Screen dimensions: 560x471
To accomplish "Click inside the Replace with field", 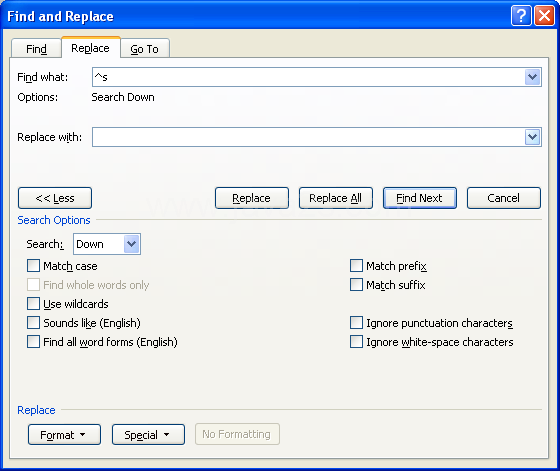I will [x=308, y=137].
